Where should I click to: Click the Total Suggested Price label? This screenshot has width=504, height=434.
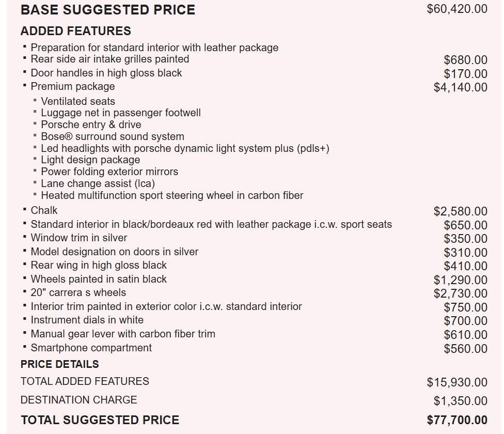100,420
